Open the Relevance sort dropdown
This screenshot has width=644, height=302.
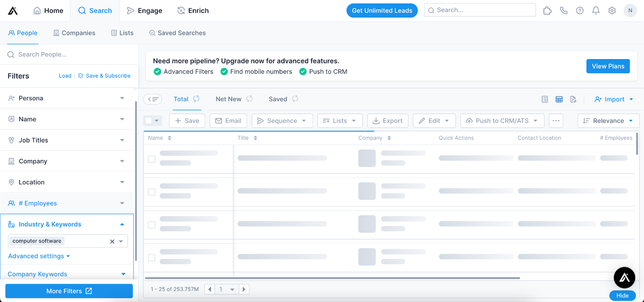click(x=608, y=121)
